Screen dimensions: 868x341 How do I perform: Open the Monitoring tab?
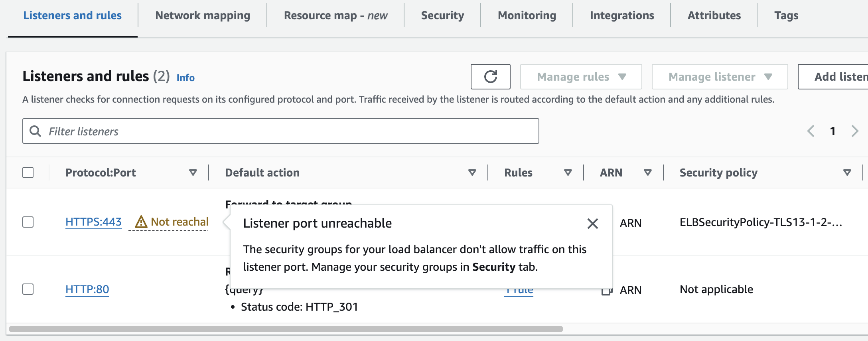(x=527, y=16)
